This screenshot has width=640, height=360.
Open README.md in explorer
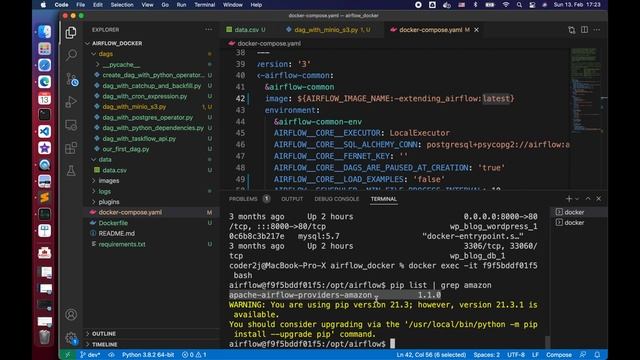[x=116, y=234]
